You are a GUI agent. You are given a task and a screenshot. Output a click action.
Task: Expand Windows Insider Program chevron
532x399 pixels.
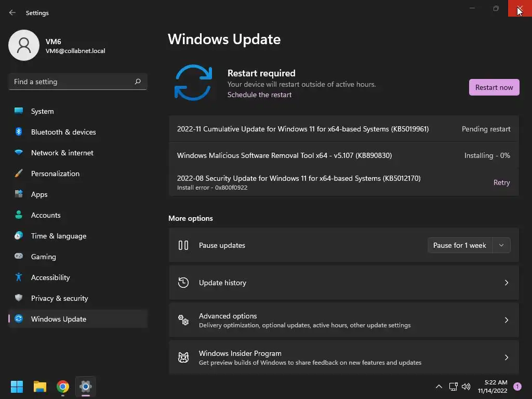[x=506, y=357]
